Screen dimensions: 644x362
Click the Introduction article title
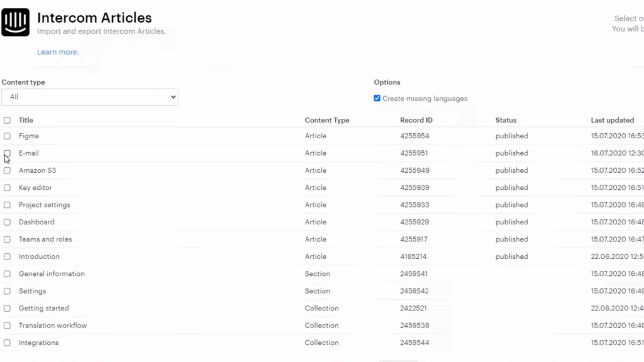click(39, 256)
